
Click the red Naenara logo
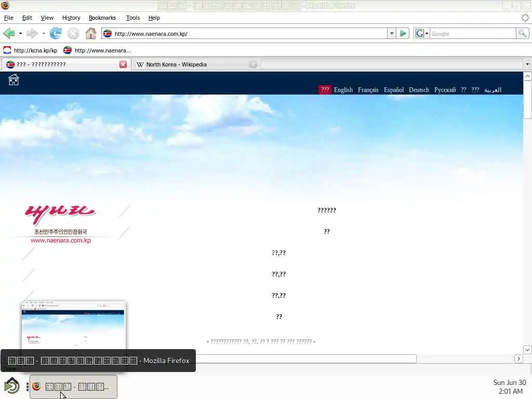[x=60, y=215]
